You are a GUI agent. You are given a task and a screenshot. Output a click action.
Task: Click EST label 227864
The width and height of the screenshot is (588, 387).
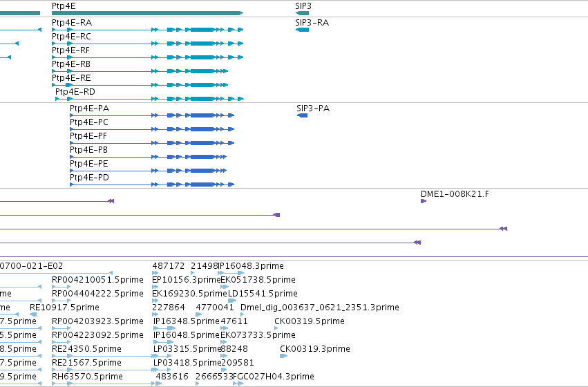(169, 308)
